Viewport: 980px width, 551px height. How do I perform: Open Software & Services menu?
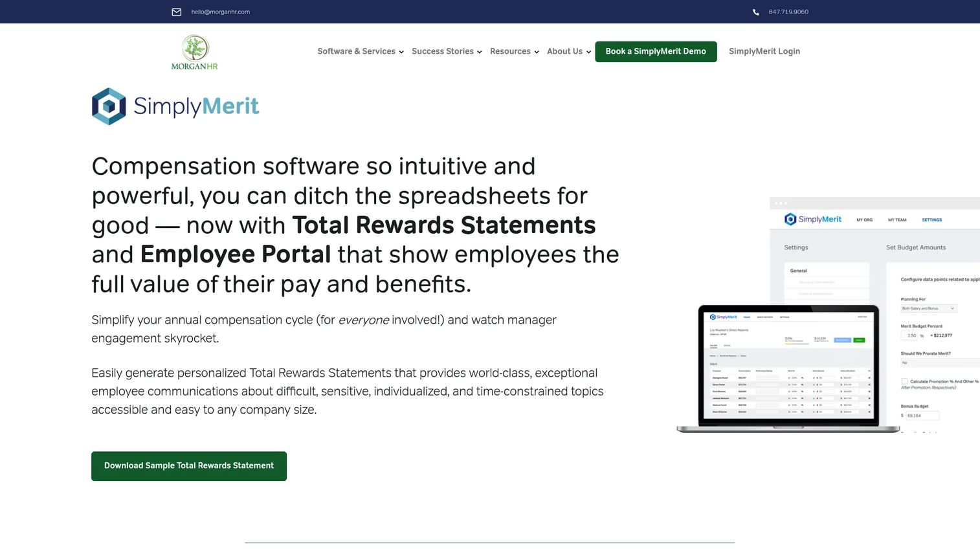point(356,51)
